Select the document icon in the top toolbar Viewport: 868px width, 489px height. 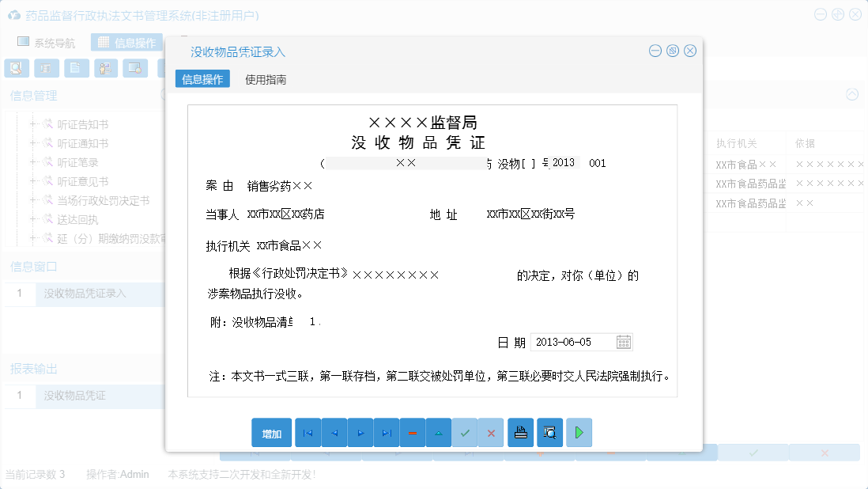click(76, 68)
